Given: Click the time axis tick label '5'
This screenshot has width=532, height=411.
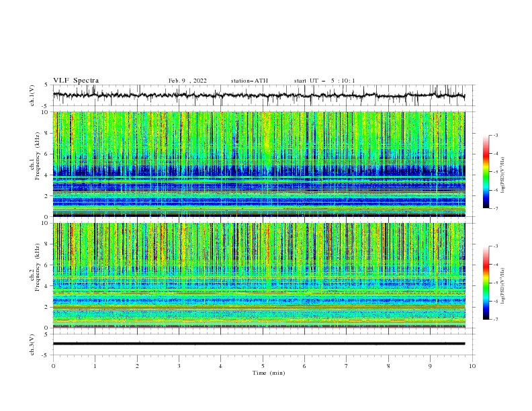Looking at the screenshot, I should 263,366.
